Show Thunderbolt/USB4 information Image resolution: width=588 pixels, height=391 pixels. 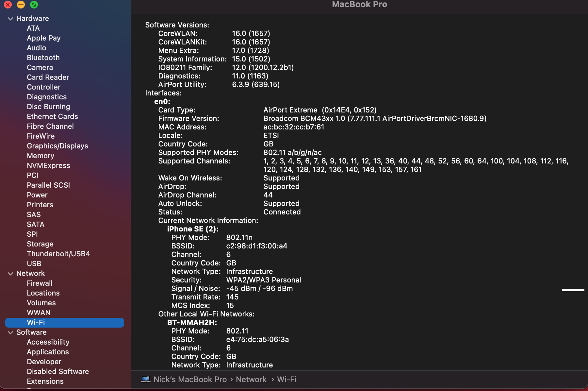[58, 254]
